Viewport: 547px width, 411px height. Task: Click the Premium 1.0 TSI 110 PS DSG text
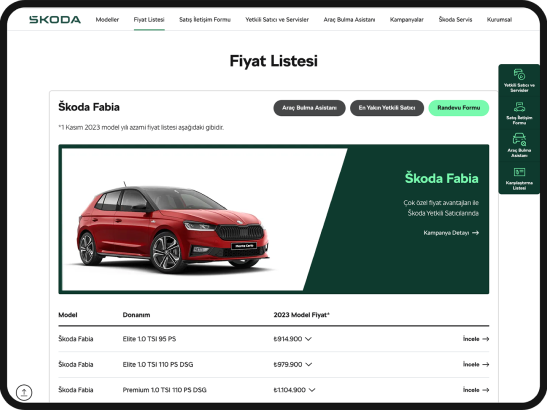tap(164, 390)
